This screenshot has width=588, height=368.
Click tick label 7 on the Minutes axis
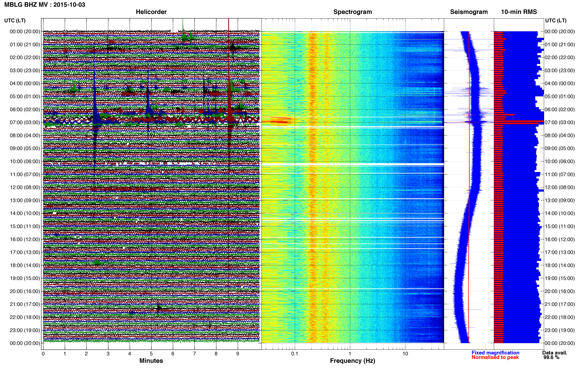[195, 354]
